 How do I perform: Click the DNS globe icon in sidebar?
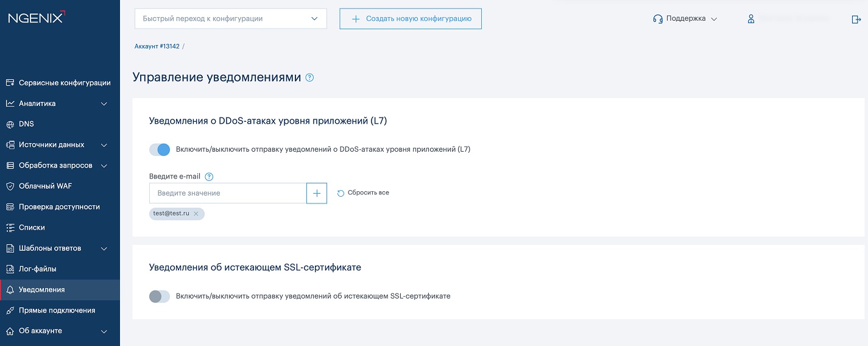10,124
